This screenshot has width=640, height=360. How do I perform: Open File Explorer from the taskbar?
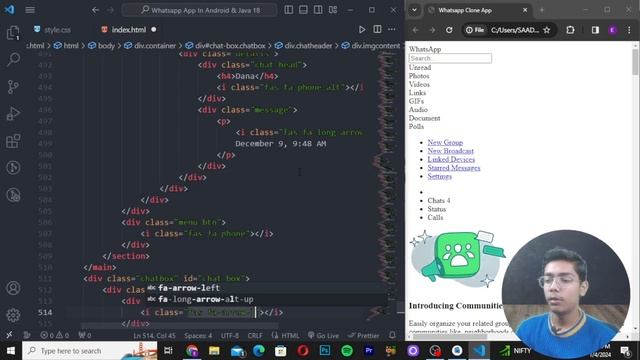click(x=214, y=351)
